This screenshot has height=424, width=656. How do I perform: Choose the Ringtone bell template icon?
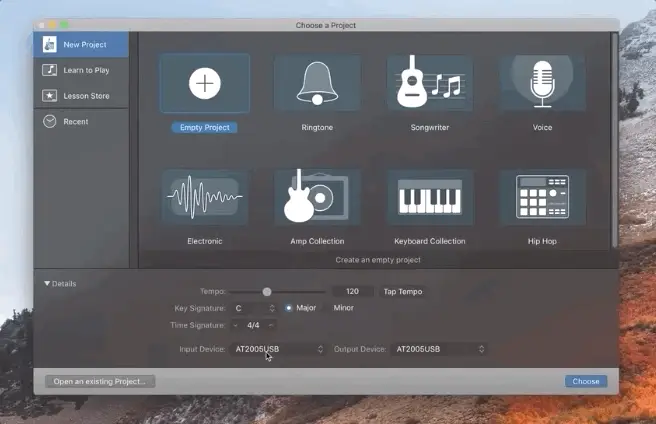click(x=317, y=83)
